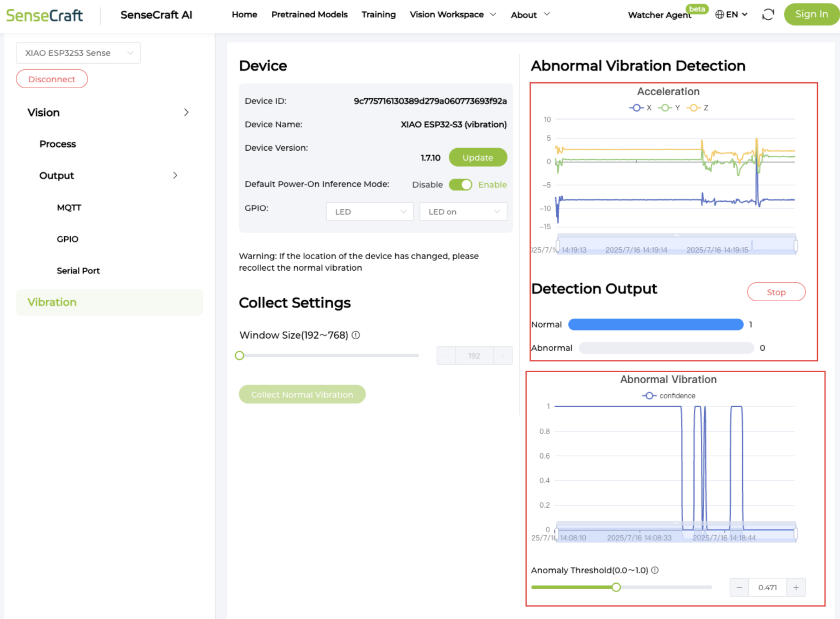
Task: Click the Normal detection progress bar
Action: 656,324
